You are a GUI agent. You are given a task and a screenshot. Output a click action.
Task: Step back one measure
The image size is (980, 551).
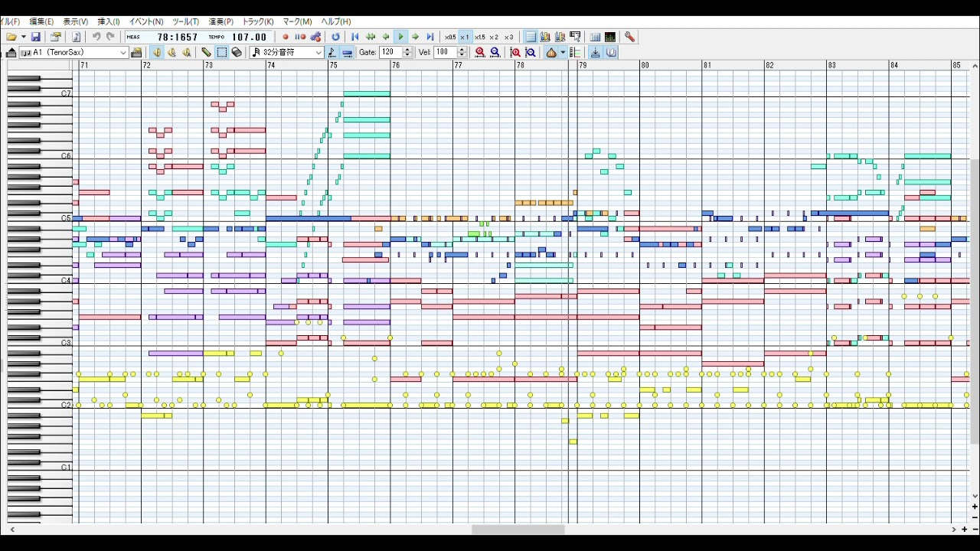tap(386, 37)
